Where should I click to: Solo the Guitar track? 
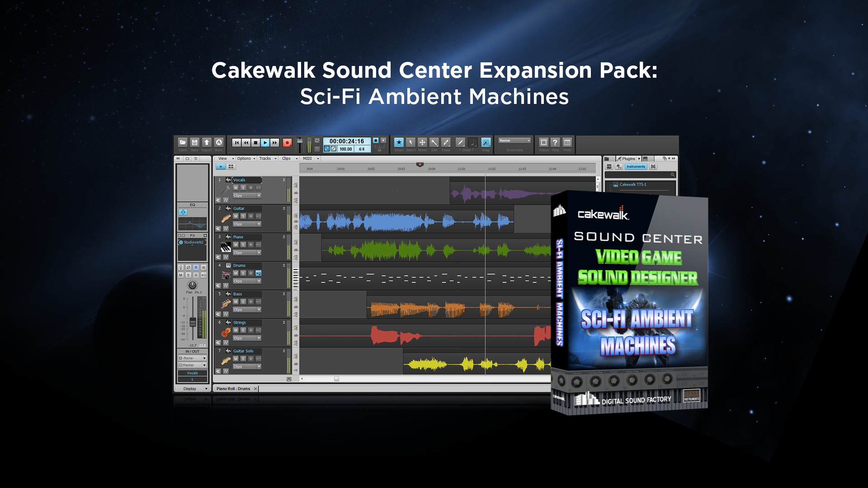(243, 216)
